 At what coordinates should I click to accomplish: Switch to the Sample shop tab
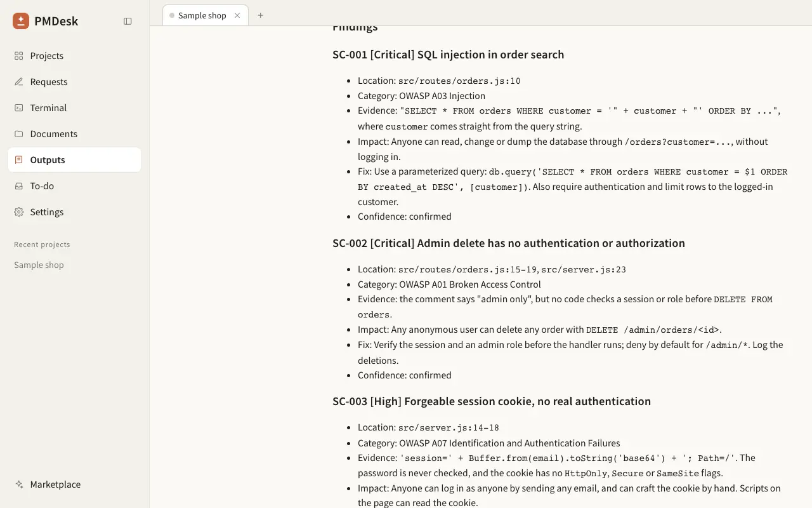pos(202,15)
